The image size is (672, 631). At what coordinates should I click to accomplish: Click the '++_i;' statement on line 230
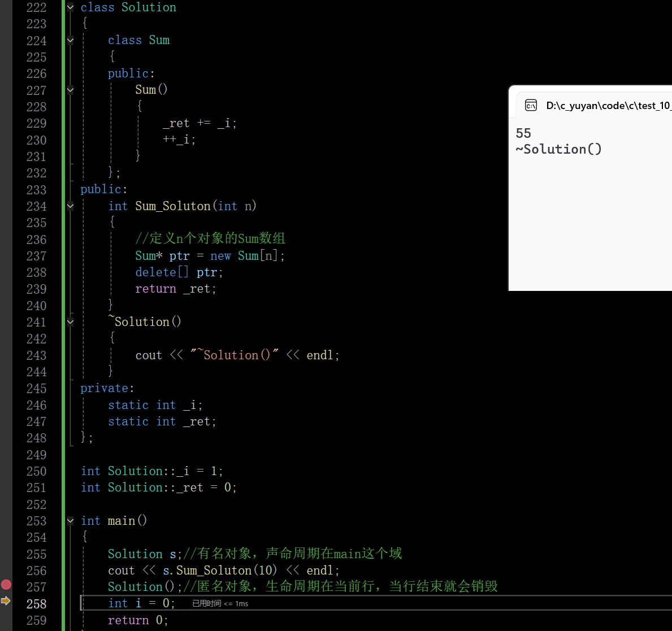click(179, 140)
